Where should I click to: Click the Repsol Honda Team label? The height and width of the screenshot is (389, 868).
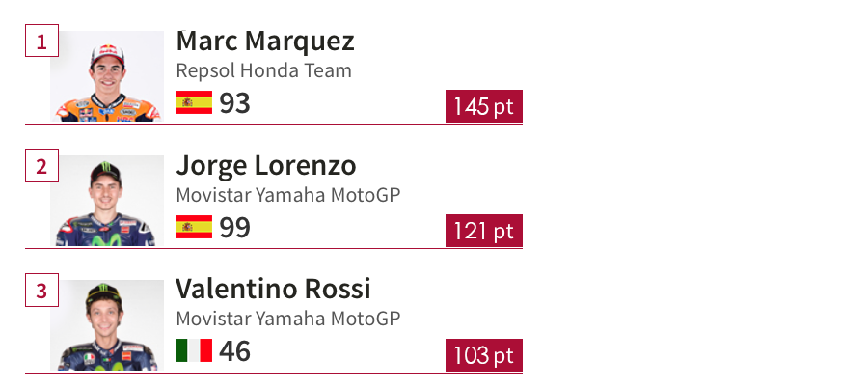263,70
